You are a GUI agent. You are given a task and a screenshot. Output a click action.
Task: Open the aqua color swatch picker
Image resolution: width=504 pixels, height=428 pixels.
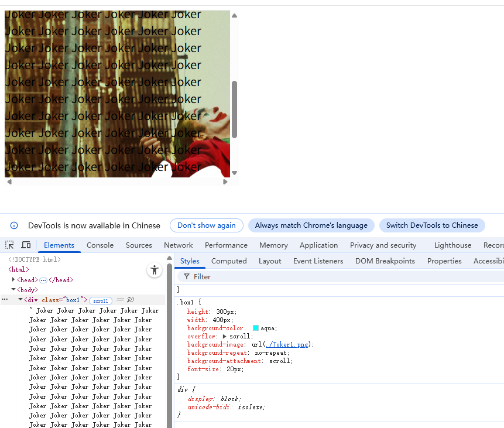pyautogui.click(x=256, y=328)
